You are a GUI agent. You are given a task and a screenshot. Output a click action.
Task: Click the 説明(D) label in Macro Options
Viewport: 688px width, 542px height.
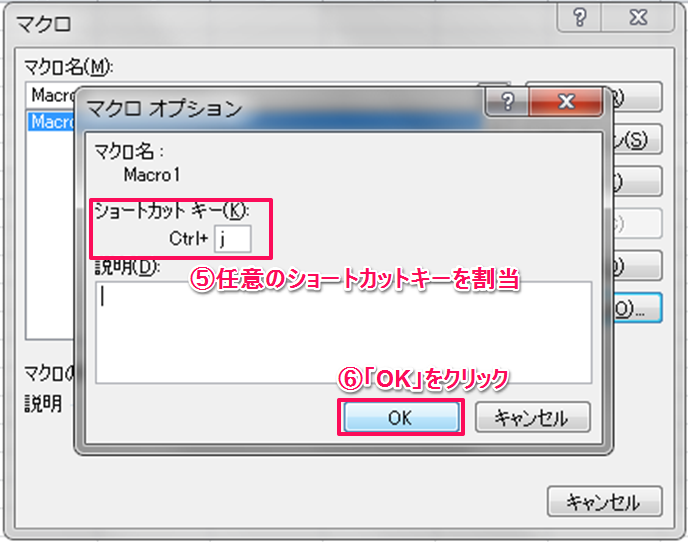click(x=128, y=267)
